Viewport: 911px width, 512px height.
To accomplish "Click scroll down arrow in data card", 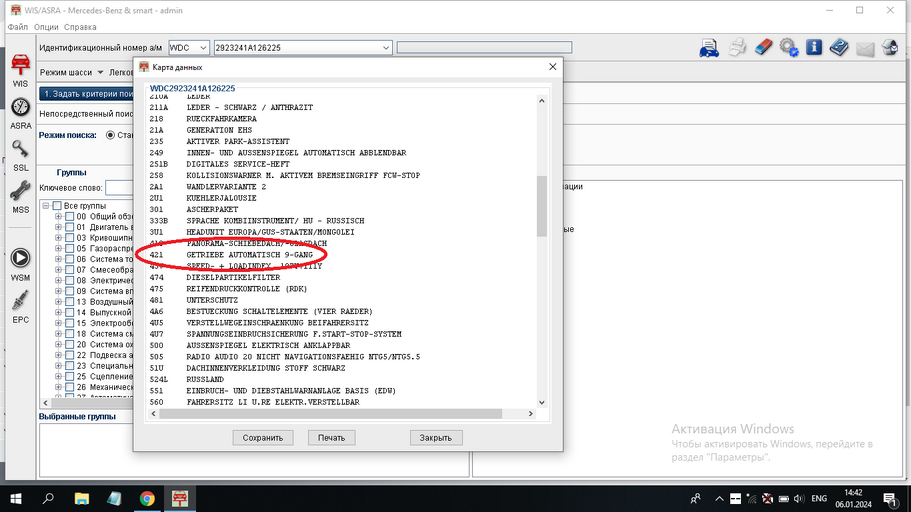I will 541,402.
